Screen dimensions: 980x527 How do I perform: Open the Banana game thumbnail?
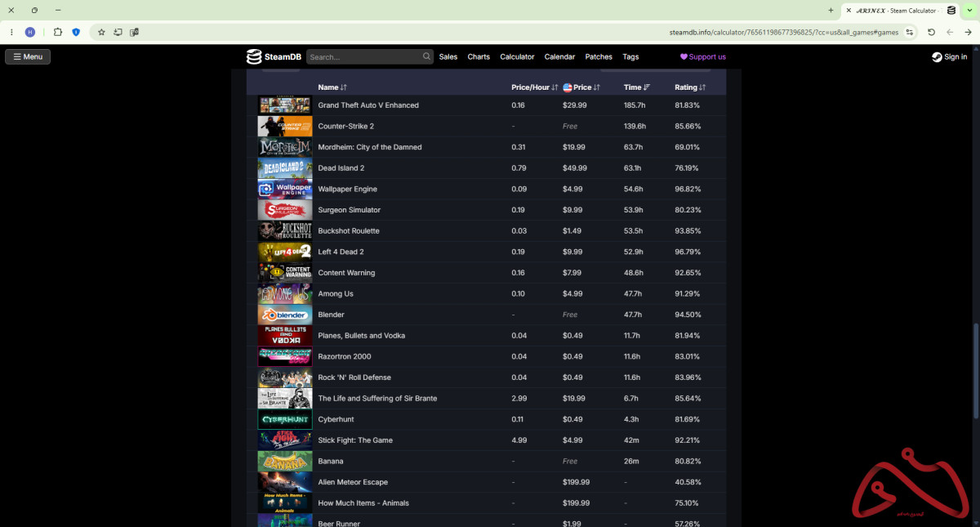(285, 461)
